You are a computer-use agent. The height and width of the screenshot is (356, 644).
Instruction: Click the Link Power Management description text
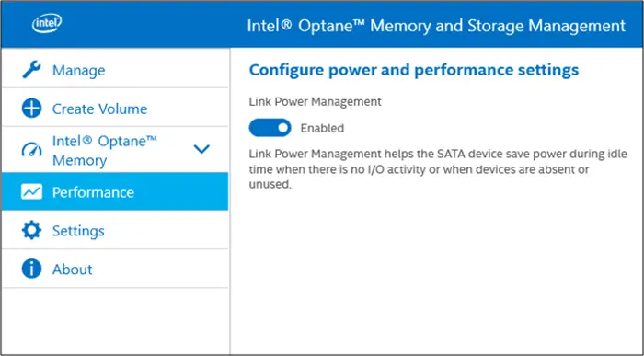[438, 169]
